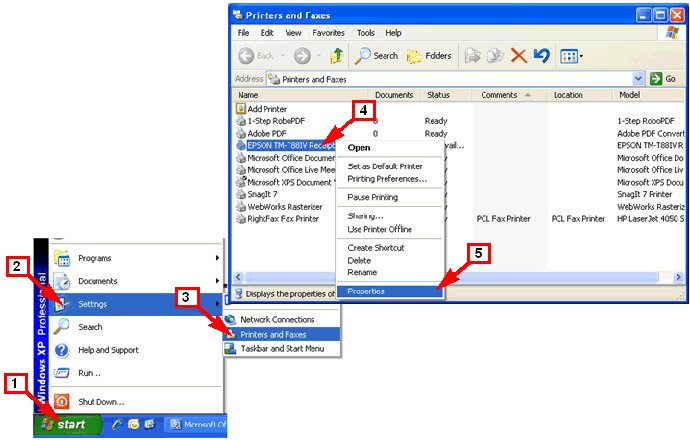Expand Documents in the Start menu
This screenshot has height=440, width=690.
coord(136,281)
